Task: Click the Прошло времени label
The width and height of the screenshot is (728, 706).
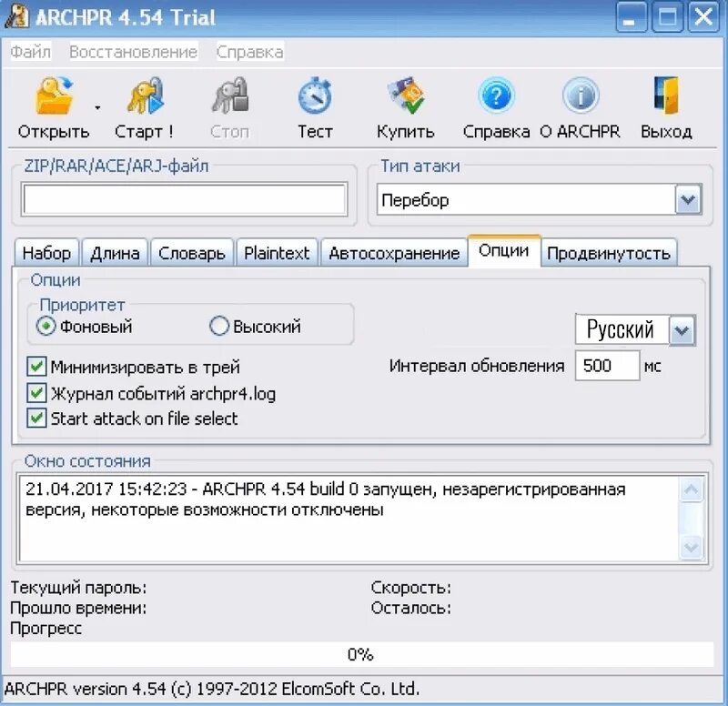Action: click(78, 608)
